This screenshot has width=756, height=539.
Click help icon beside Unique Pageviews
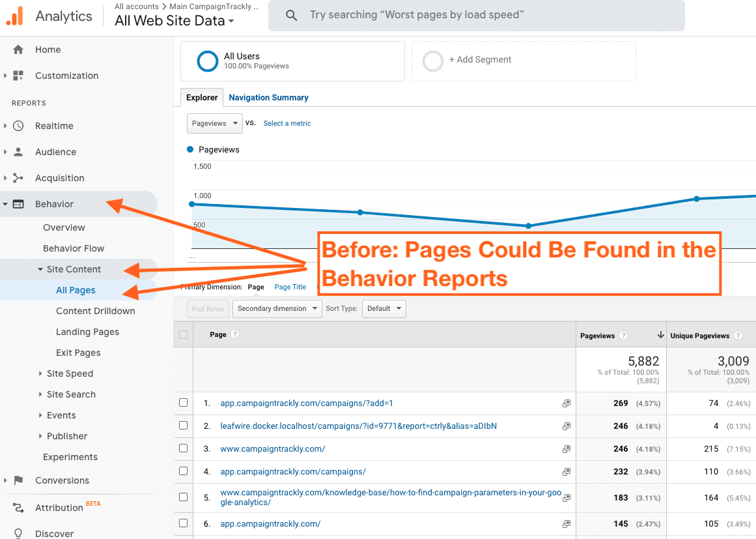tap(738, 336)
